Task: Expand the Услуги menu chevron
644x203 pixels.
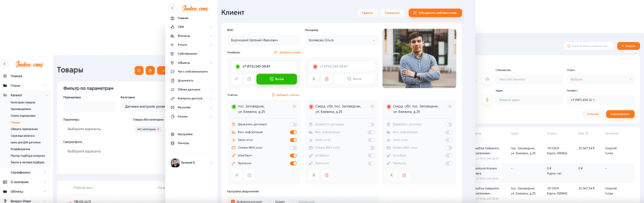Action: click(x=211, y=45)
